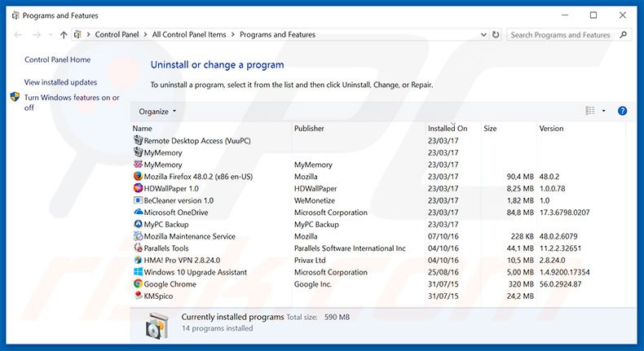Go to All Control Panel Items breadcrumb

click(x=189, y=35)
